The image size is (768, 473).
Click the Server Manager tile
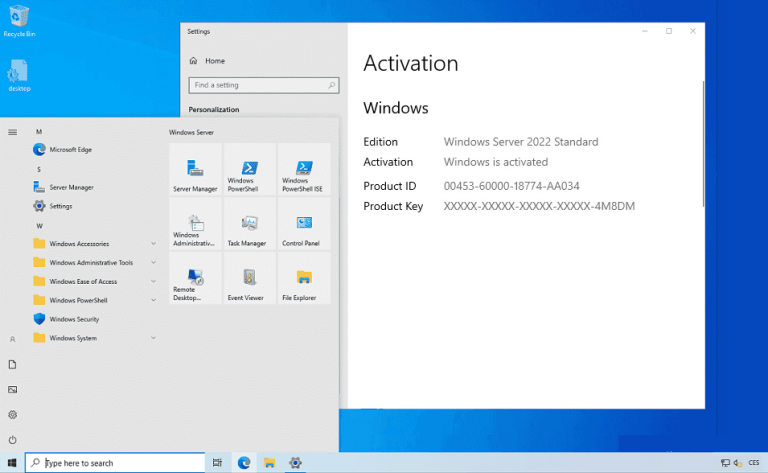pos(195,169)
